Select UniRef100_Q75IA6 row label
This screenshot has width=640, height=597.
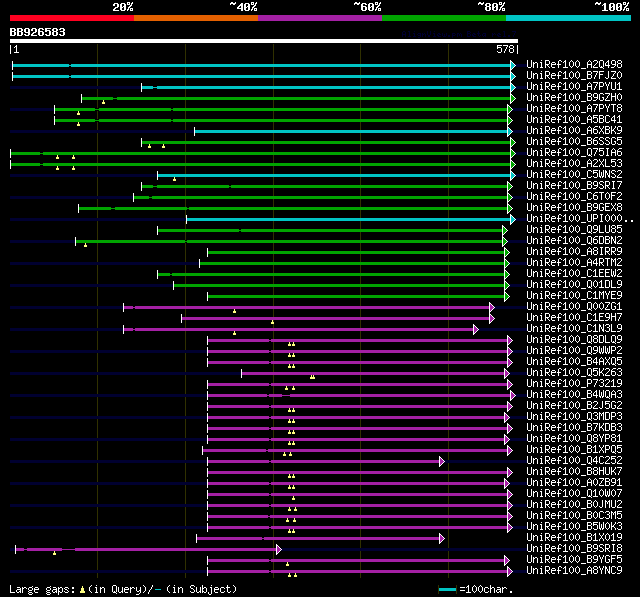[574, 153]
